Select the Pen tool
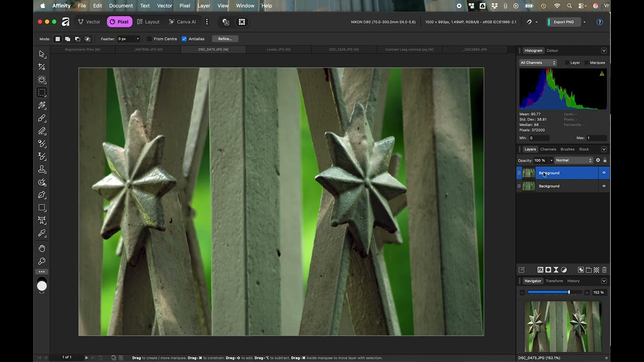This screenshot has width=644, height=362. [42, 195]
